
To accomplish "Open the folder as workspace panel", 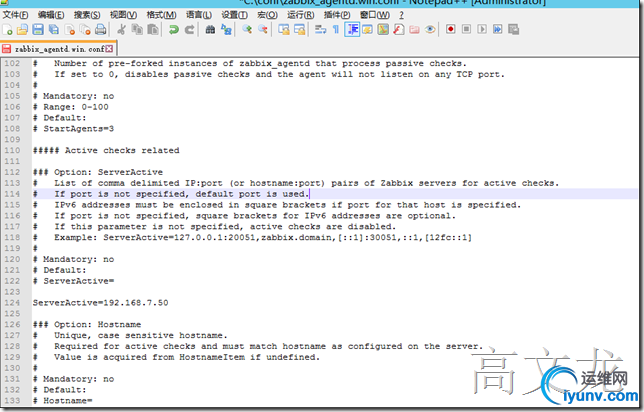I will [x=414, y=30].
